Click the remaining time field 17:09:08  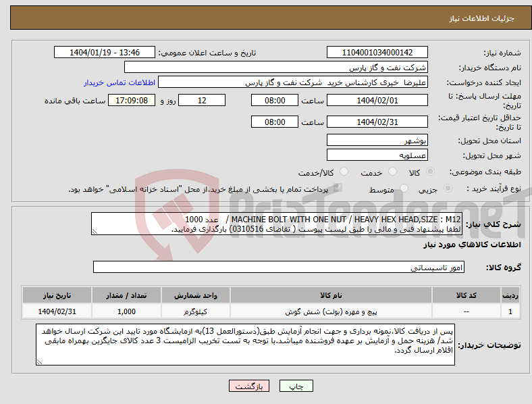pos(132,101)
